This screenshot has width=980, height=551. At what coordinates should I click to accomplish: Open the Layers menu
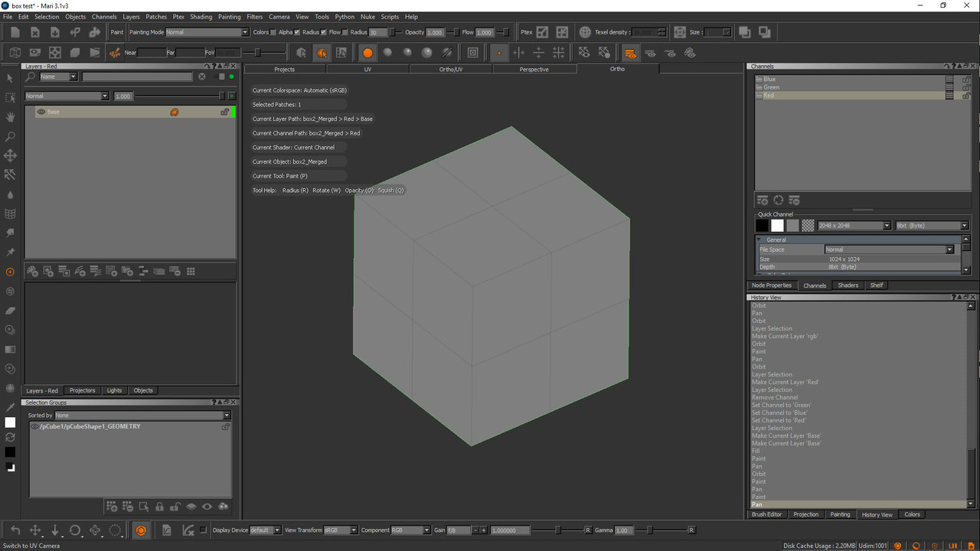(132, 16)
